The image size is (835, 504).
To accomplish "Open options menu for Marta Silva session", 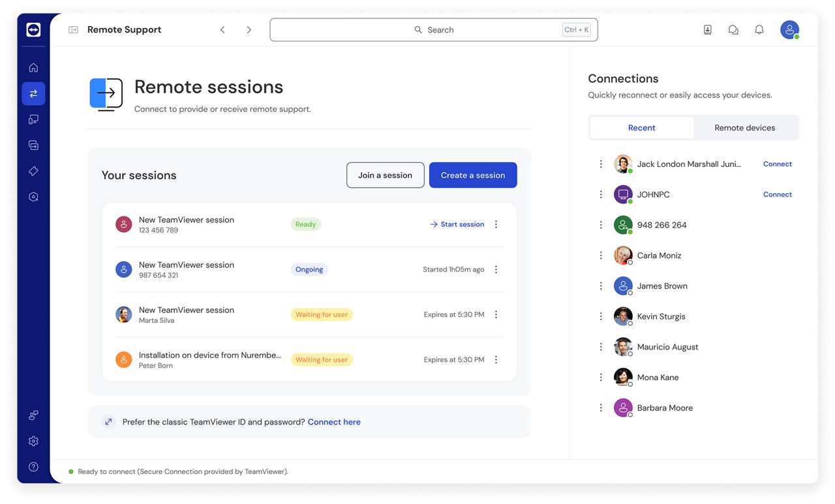I will point(496,314).
